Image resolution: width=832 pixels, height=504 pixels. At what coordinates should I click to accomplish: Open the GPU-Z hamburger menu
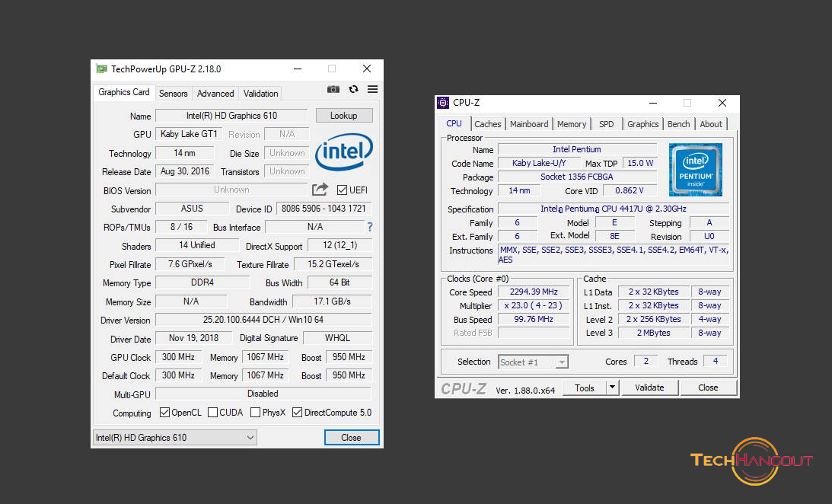click(x=372, y=89)
